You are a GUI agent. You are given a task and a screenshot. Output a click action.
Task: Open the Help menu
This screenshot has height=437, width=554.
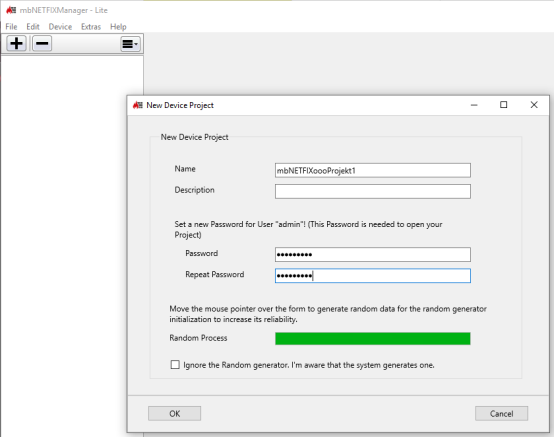[118, 27]
